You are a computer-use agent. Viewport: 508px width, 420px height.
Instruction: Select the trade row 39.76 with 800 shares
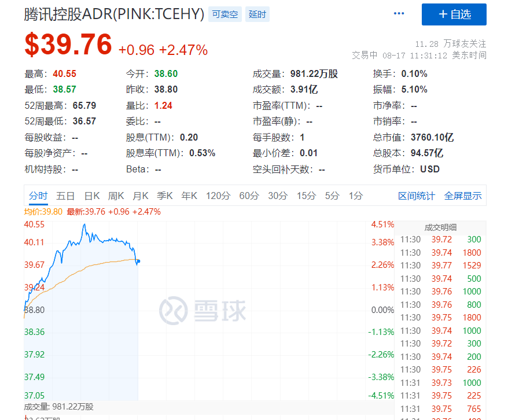[440, 305]
